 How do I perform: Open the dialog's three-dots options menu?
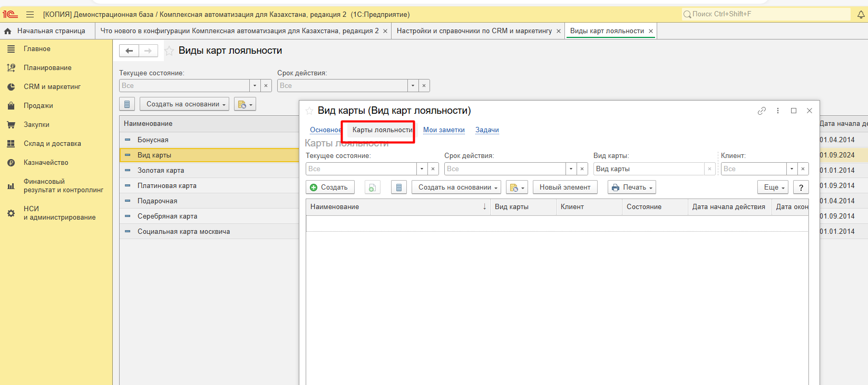pyautogui.click(x=778, y=111)
